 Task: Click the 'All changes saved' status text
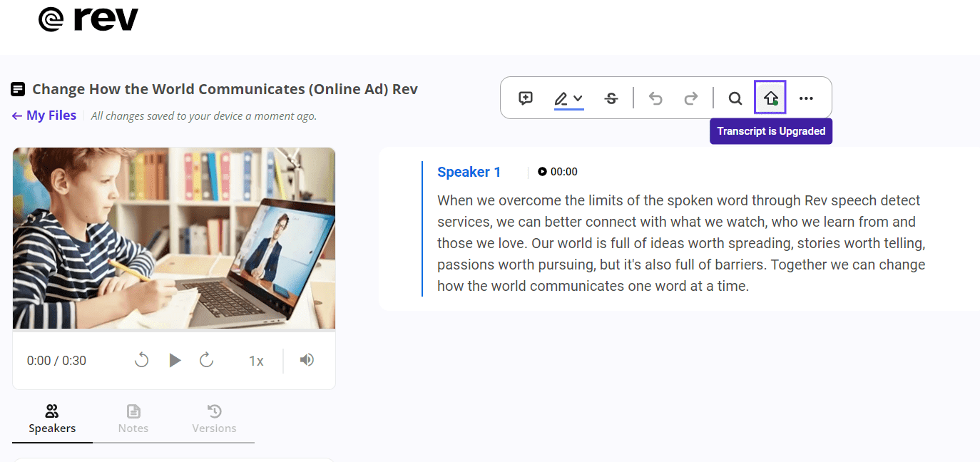[204, 116]
